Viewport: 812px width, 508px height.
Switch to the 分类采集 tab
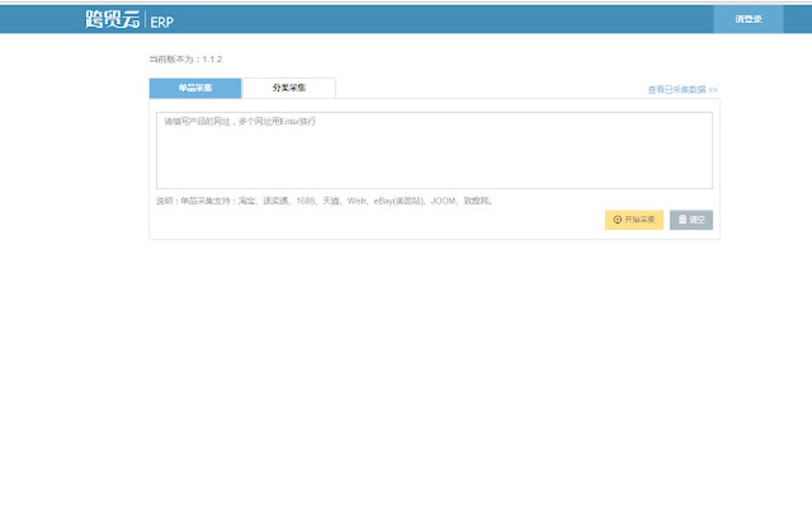[x=289, y=88]
